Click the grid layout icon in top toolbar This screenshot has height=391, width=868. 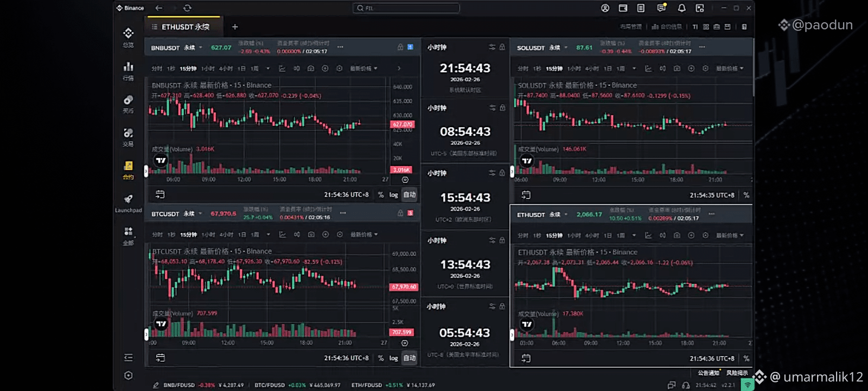[706, 27]
